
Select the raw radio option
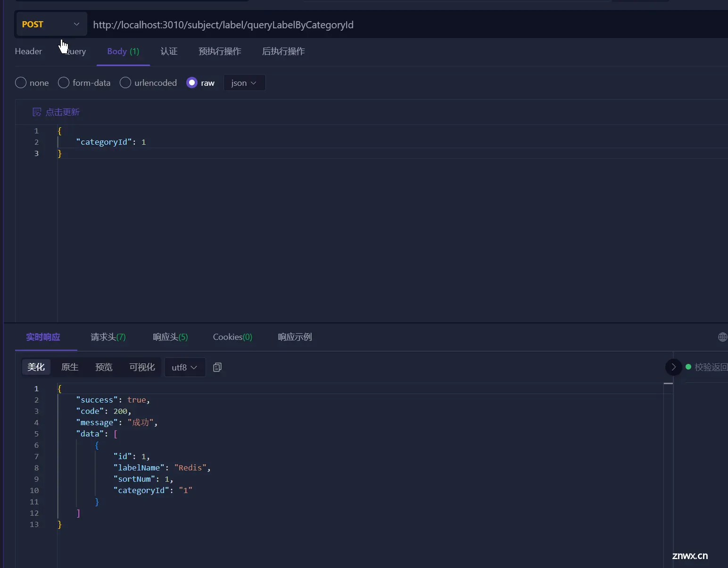pyautogui.click(x=192, y=82)
